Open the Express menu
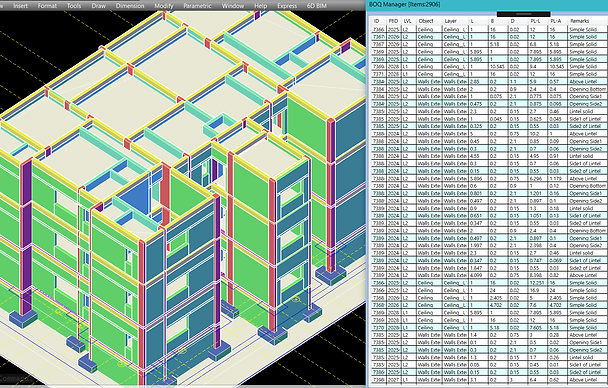Viewport: 608px width, 388px height. click(x=287, y=6)
